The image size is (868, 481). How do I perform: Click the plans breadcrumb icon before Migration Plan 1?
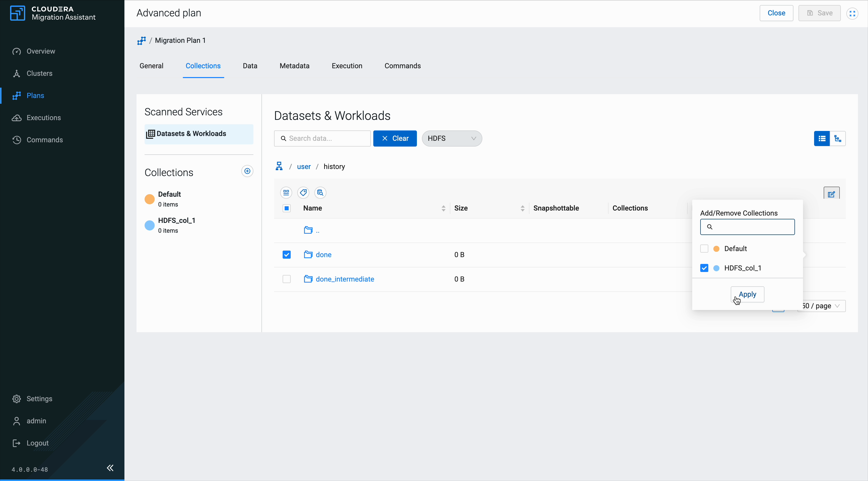point(142,41)
